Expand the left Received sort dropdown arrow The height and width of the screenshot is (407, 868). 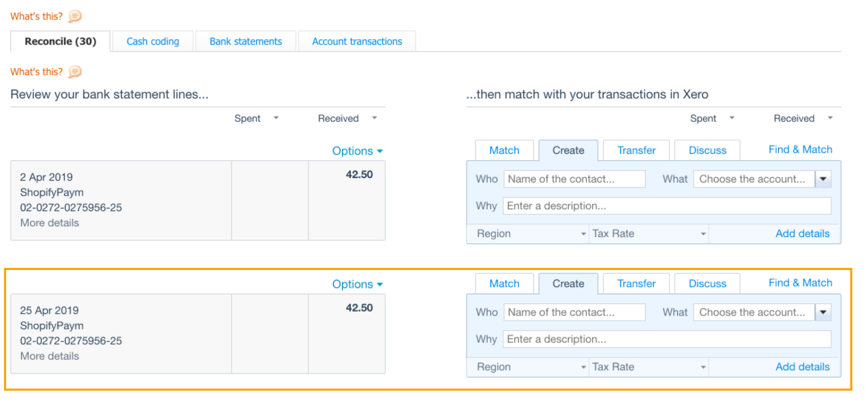374,118
